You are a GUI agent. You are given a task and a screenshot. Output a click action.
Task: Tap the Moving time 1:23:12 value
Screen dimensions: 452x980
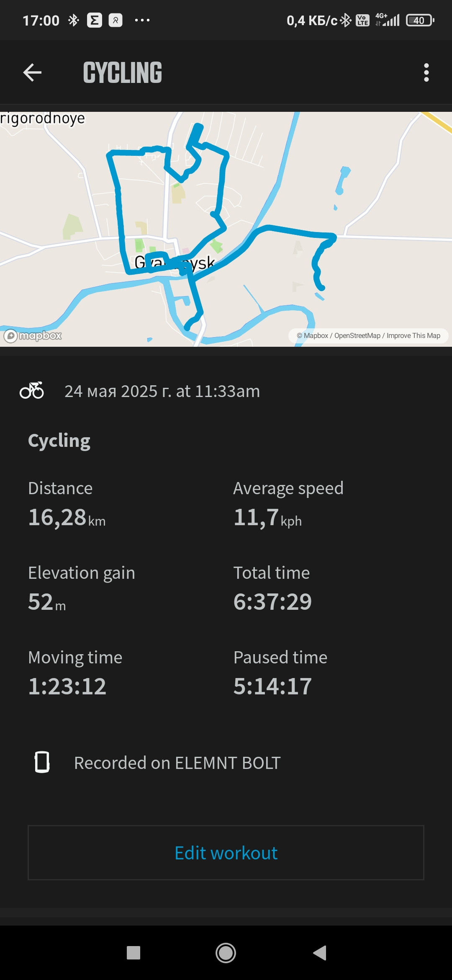coord(67,686)
